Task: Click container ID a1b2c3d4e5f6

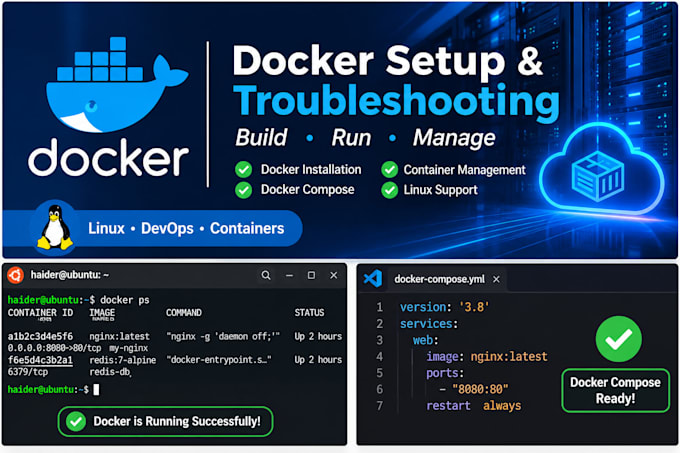Action: pos(40,336)
